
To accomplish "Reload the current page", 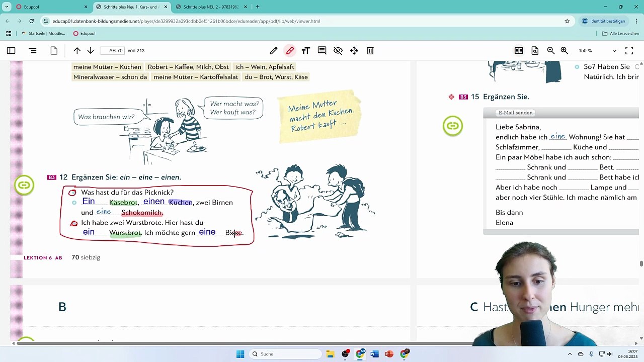I will point(32,21).
